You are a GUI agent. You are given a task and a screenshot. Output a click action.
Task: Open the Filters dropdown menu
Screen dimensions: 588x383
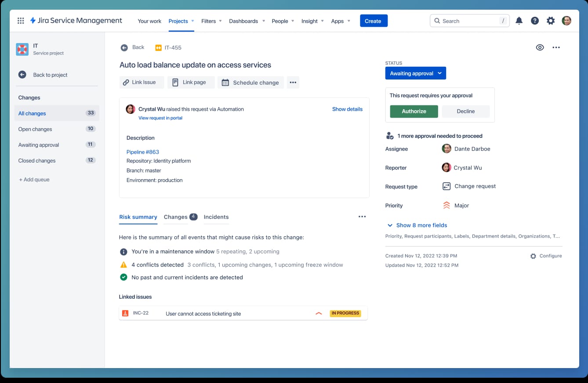[x=212, y=21]
